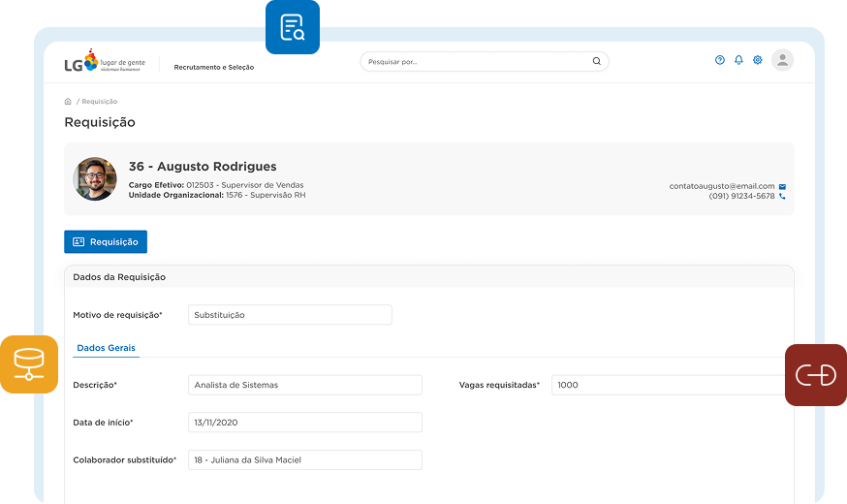Open the Colaborador substituído selector

tap(304, 459)
